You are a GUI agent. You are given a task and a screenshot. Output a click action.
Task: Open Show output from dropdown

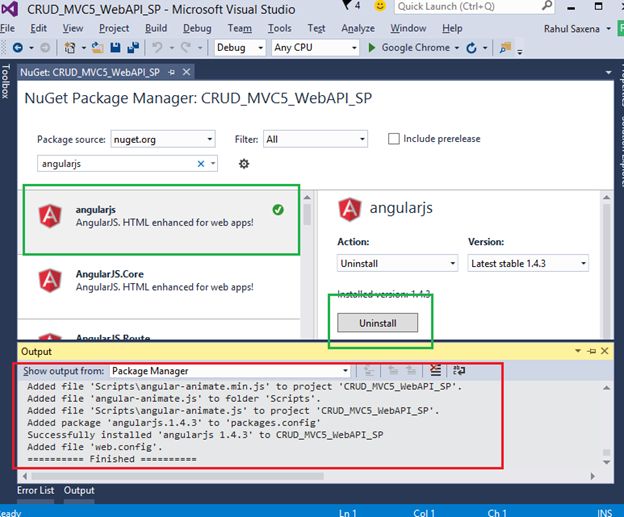click(230, 371)
